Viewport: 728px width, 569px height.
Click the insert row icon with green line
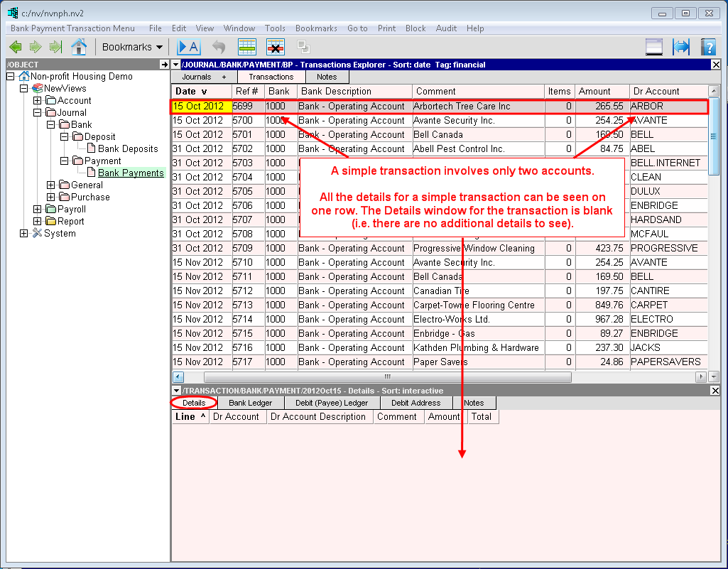tap(246, 48)
